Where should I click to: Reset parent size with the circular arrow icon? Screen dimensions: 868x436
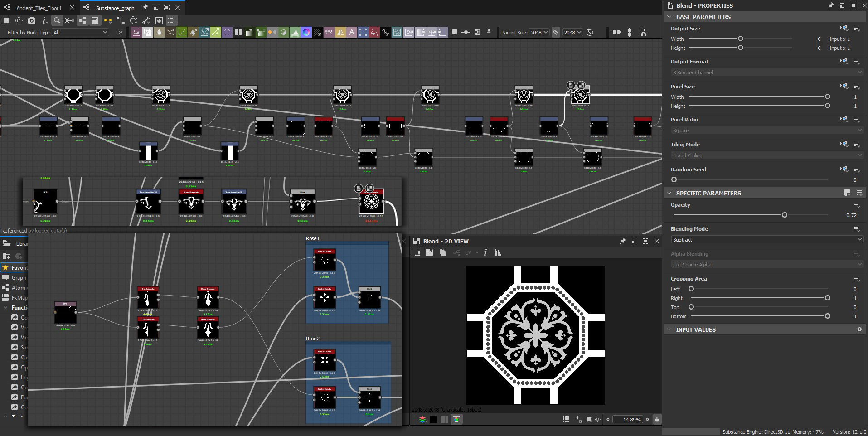(590, 33)
